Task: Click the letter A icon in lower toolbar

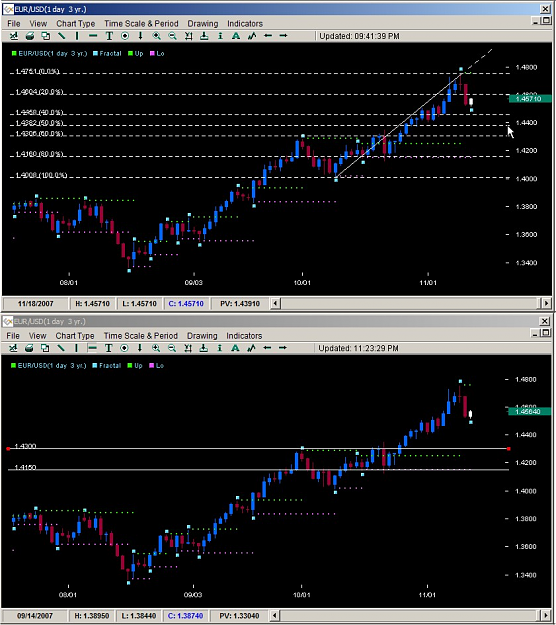Action: pos(235,348)
